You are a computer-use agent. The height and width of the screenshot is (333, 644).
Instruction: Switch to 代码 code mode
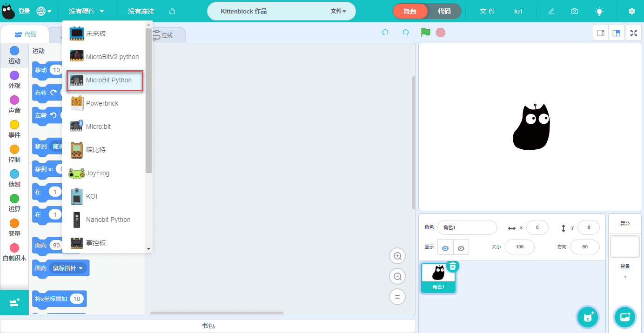tap(444, 11)
